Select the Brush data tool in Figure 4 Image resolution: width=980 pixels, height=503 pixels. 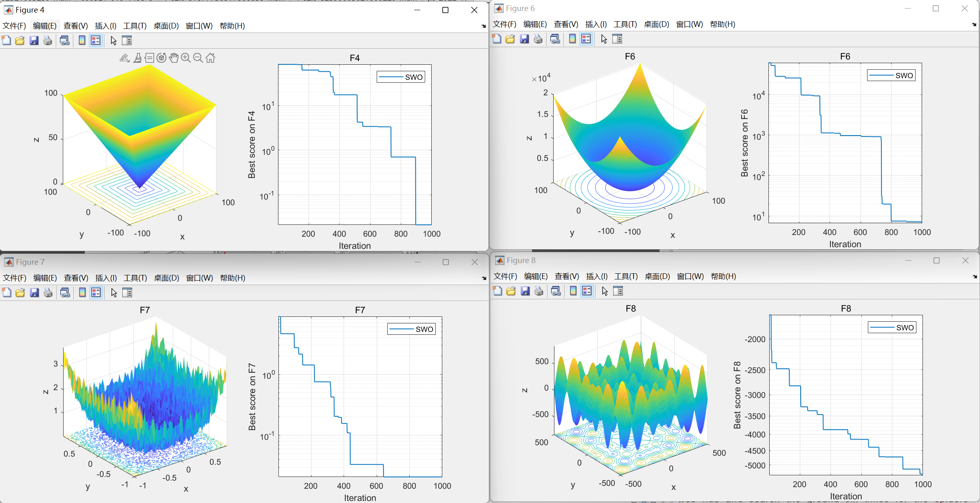click(138, 58)
